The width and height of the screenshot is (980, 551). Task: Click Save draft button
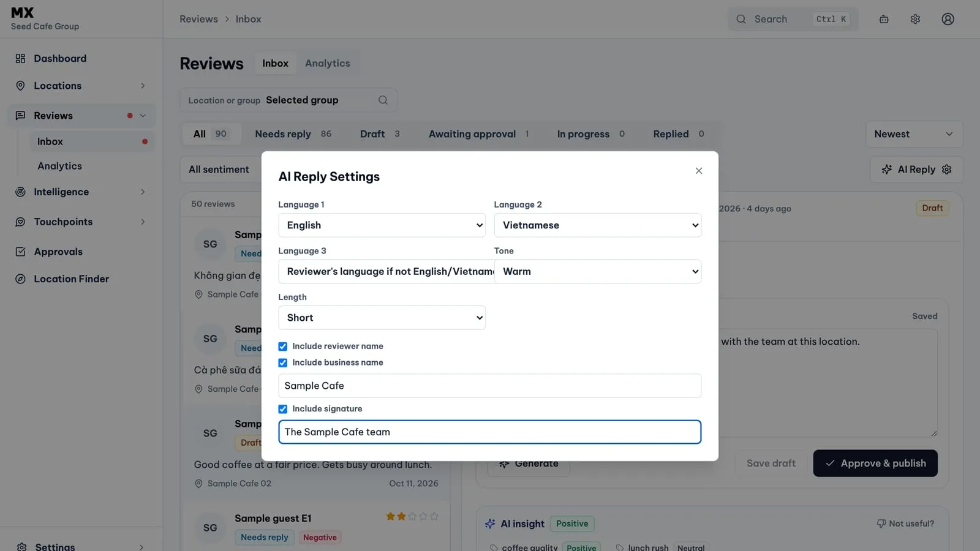(771, 463)
